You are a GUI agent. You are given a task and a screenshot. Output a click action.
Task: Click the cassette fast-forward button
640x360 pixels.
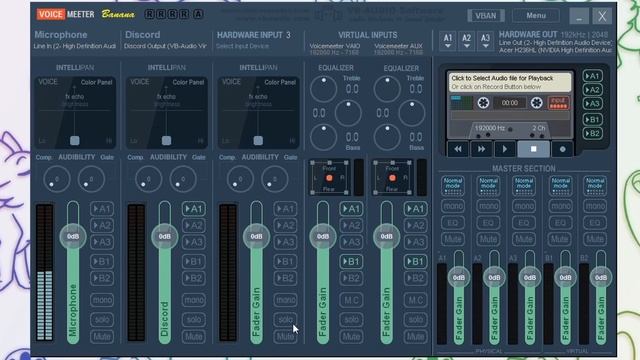click(481, 149)
